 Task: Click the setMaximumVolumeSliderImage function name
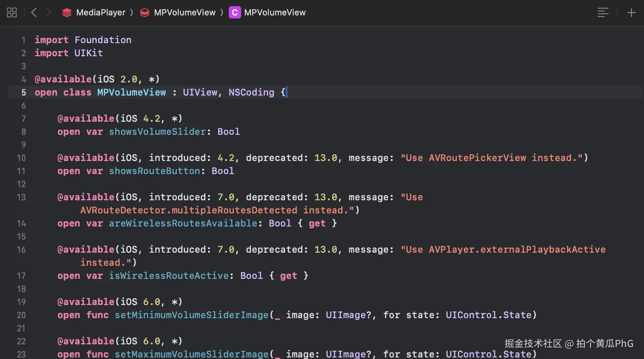[x=192, y=354]
